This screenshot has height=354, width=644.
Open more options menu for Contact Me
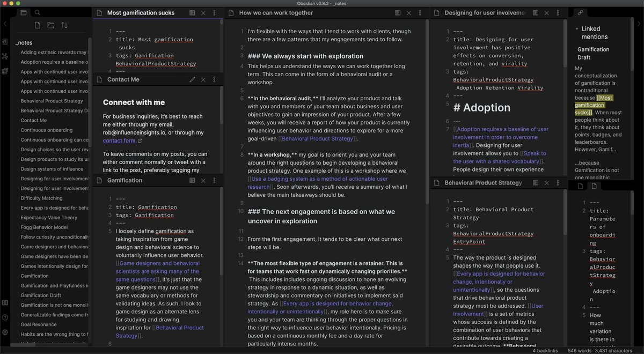[214, 79]
